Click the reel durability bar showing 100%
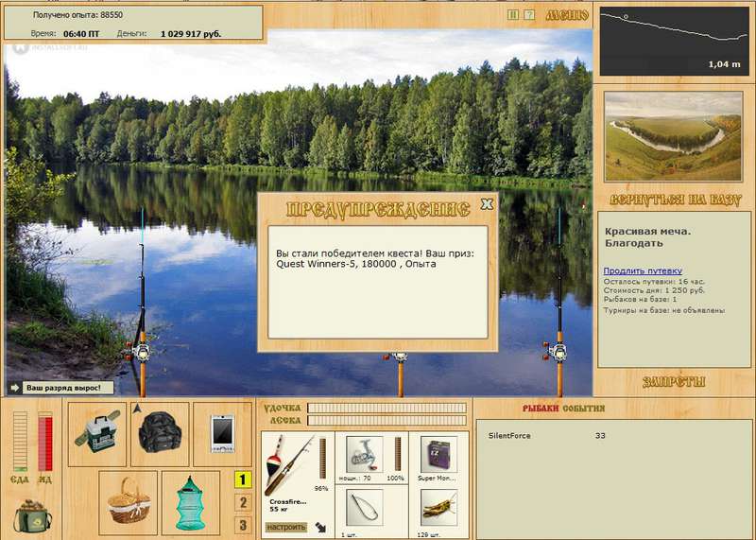The image size is (756, 540). pyautogui.click(x=398, y=454)
